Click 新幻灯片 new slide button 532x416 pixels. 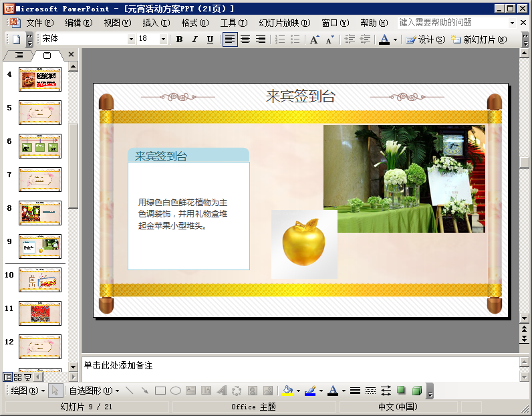[x=479, y=39]
